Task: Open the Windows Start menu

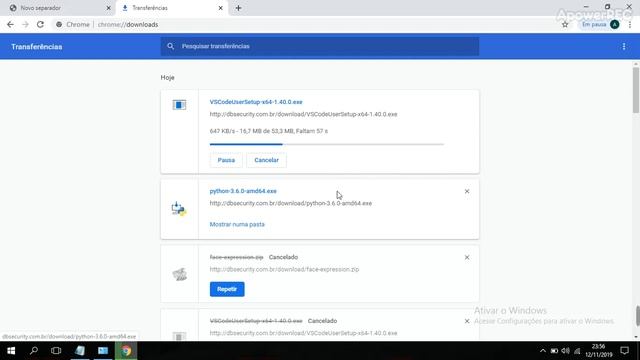Action: click(x=11, y=351)
